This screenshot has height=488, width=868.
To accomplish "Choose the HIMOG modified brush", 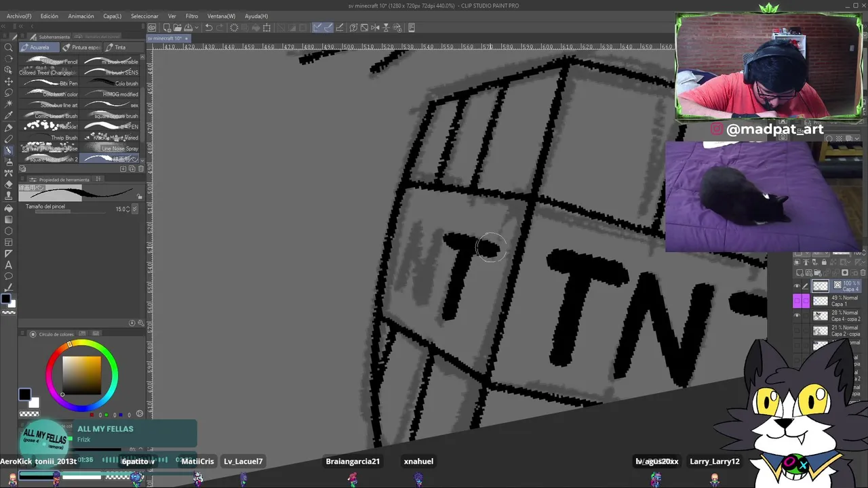I will pyautogui.click(x=110, y=94).
